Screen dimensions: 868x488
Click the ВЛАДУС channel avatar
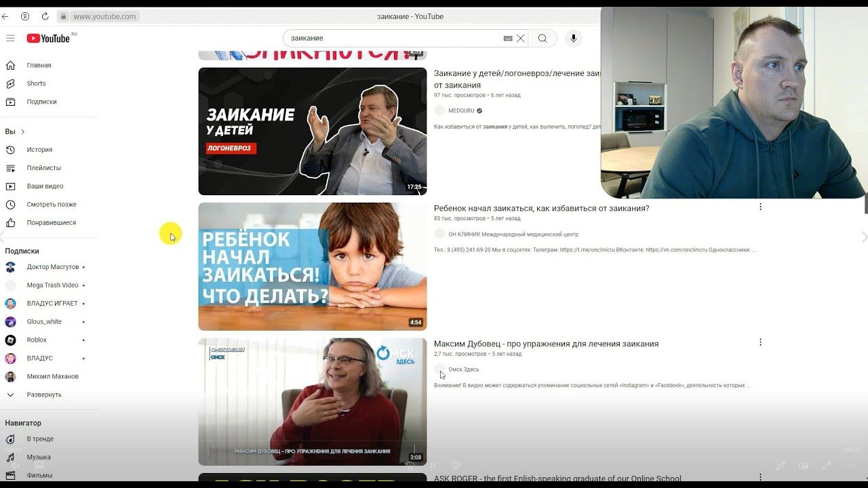10,359
